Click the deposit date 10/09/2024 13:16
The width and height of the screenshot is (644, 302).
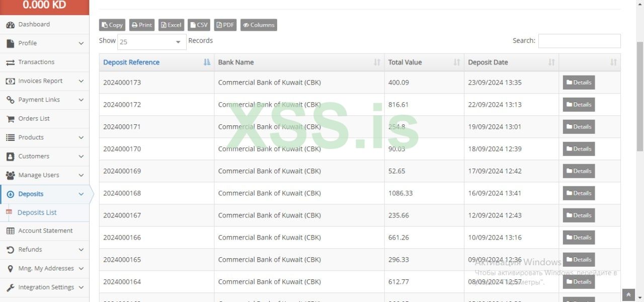pyautogui.click(x=495, y=238)
